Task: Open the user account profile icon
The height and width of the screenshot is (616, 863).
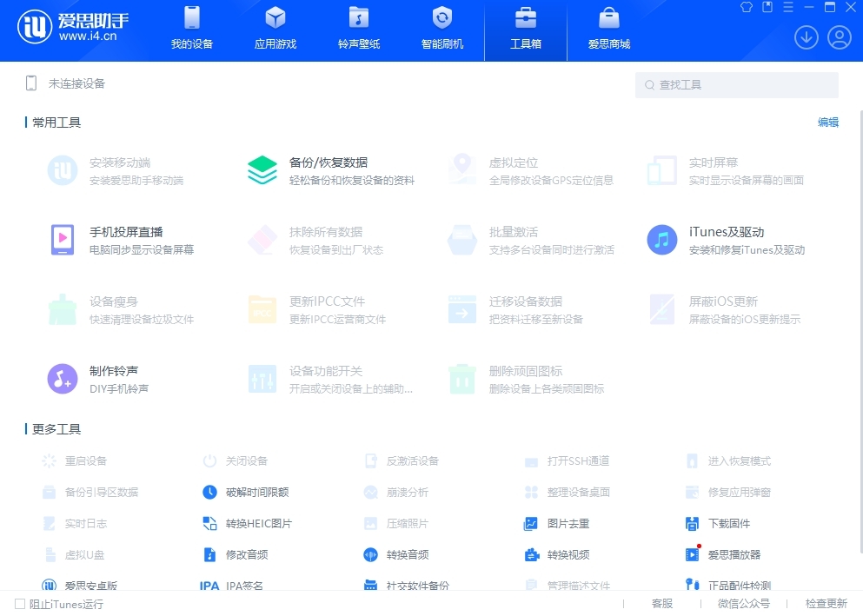Action: [839, 37]
